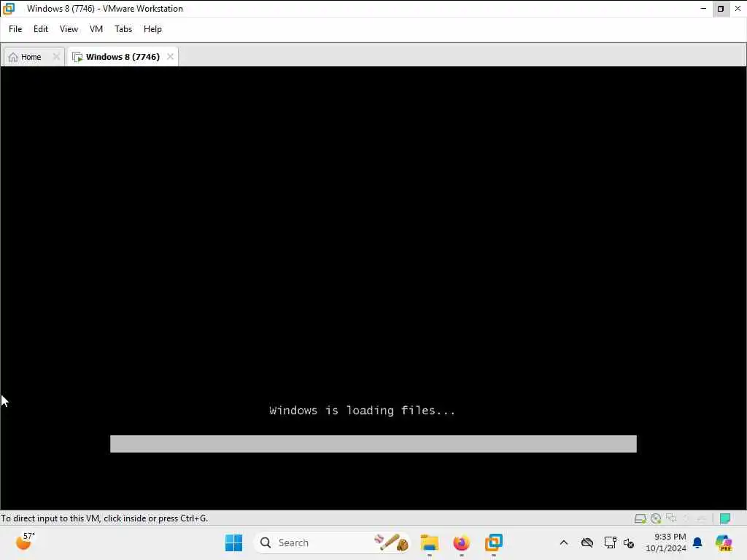Open the Windows Start menu
Image resolution: width=747 pixels, height=560 pixels.
[x=233, y=542]
